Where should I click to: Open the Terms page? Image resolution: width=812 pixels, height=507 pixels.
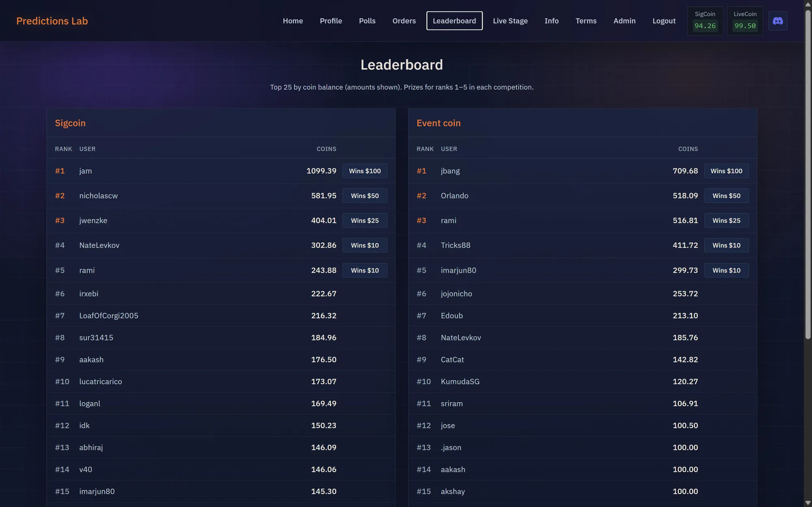(x=586, y=21)
